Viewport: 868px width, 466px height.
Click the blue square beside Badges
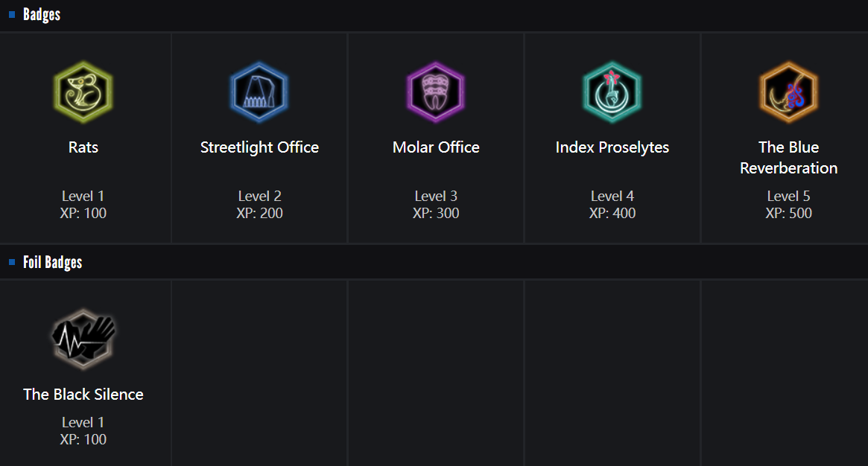[12, 14]
